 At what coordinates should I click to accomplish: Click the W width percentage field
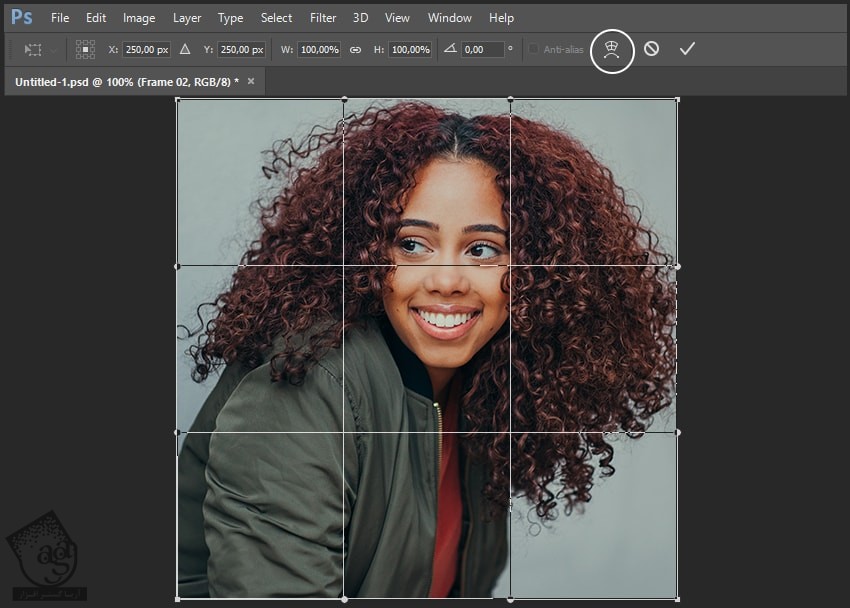click(x=318, y=49)
